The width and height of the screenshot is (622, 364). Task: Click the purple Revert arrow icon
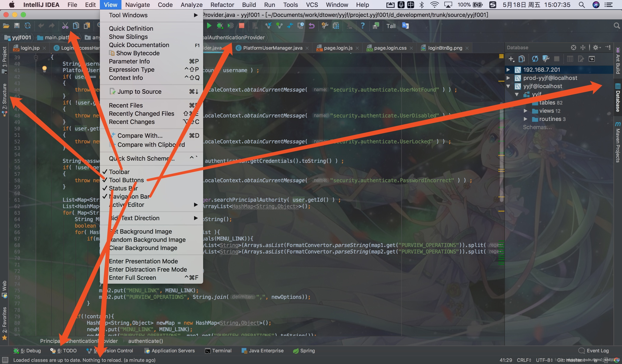tap(312, 26)
